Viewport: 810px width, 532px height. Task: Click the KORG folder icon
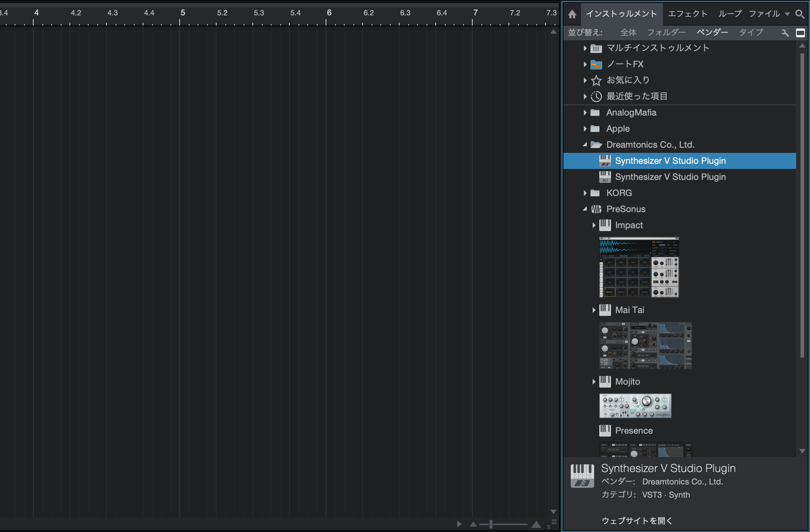click(x=595, y=193)
